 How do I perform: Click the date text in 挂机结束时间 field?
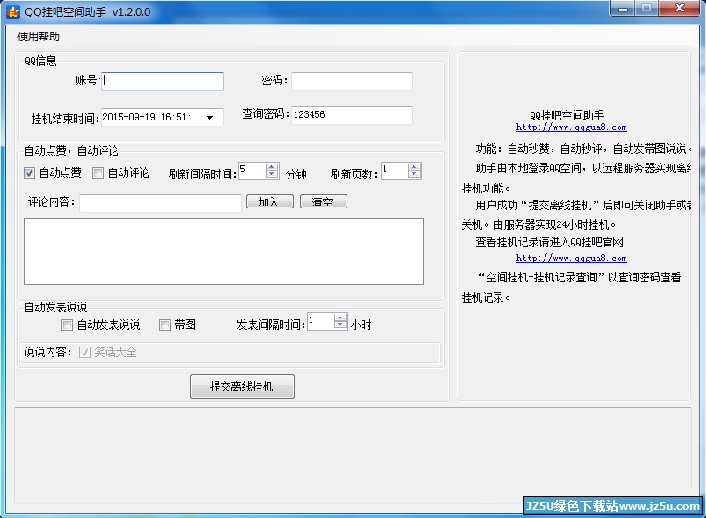click(147, 117)
